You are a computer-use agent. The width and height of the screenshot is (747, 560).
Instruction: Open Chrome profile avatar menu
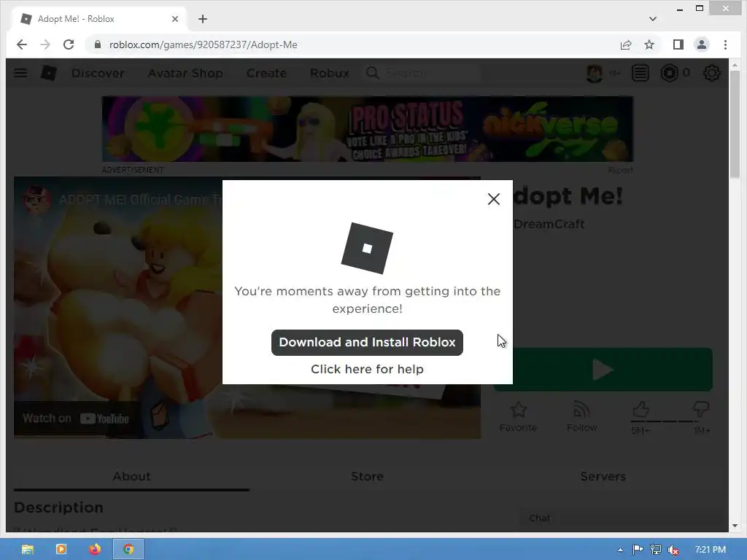pos(701,44)
